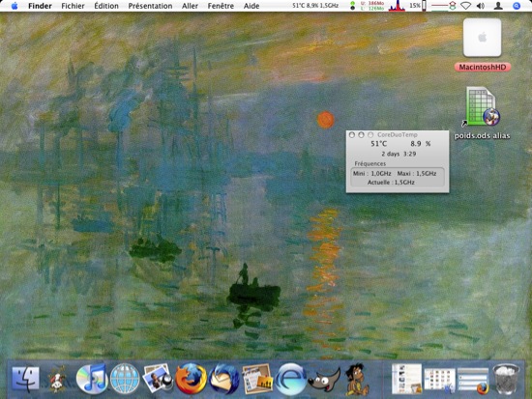
Task: Restore minimized icon-grid window thumbnail in Dock
Action: 439,381
